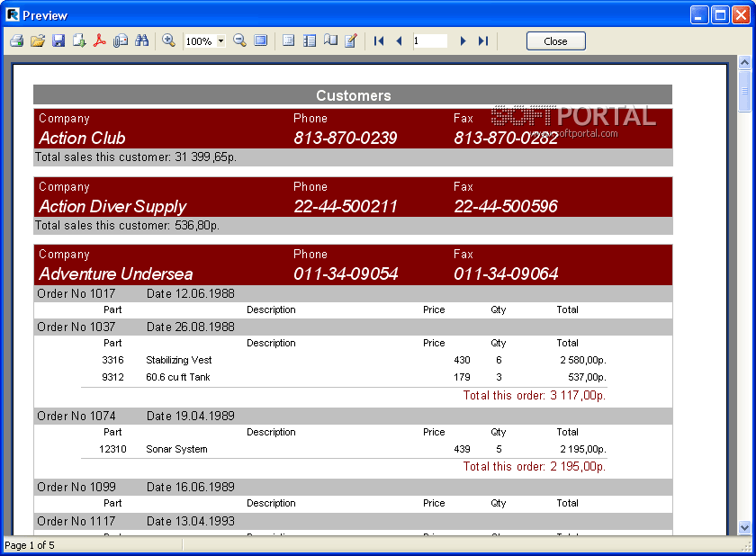Image resolution: width=756 pixels, height=556 pixels.
Task: Go to the next page
Action: 463,41
